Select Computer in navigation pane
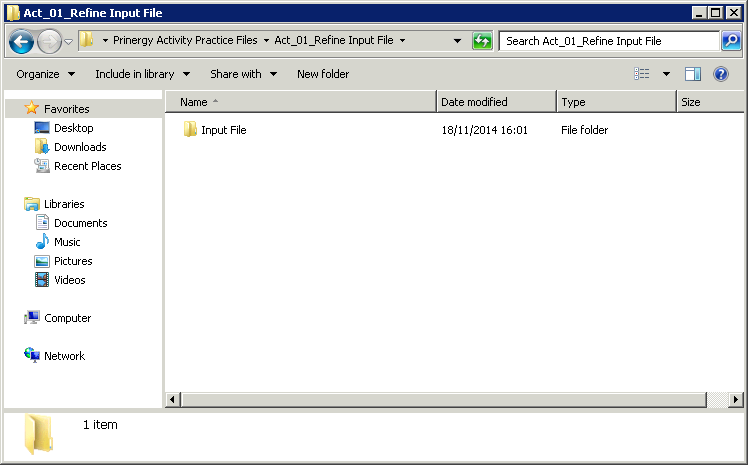This screenshot has width=748, height=465. 67,318
